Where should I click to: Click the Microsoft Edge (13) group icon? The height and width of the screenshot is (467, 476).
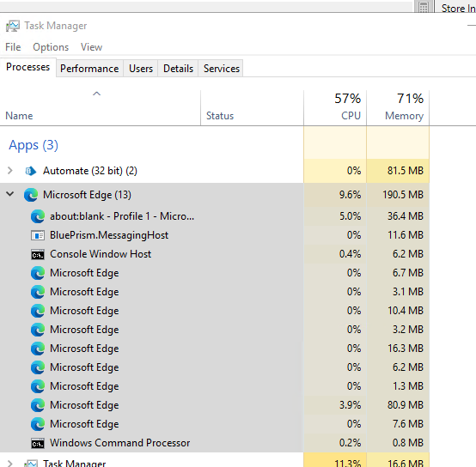tap(31, 195)
